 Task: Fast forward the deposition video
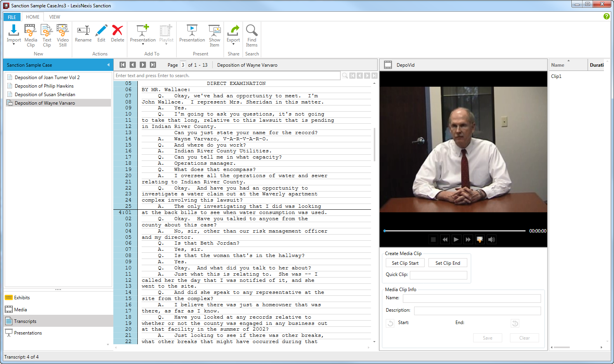click(468, 240)
